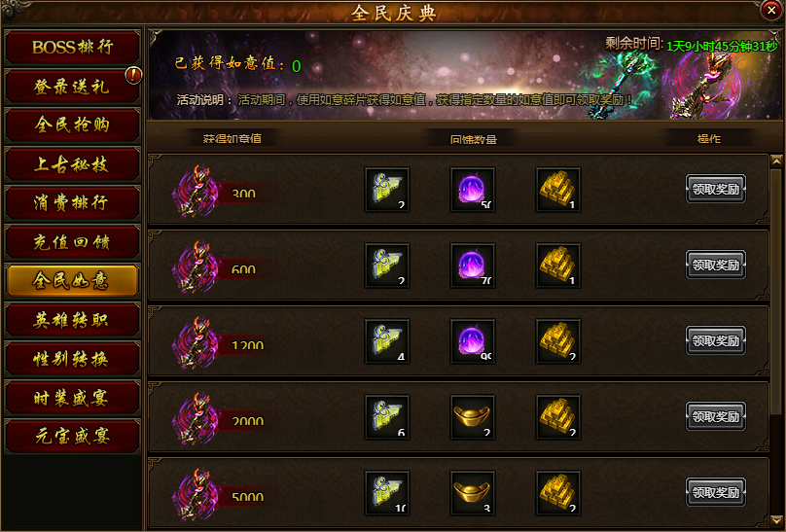The width and height of the screenshot is (786, 532).
Task: Click 领取奖励 for the 2000 tier
Action: pyautogui.click(x=716, y=416)
